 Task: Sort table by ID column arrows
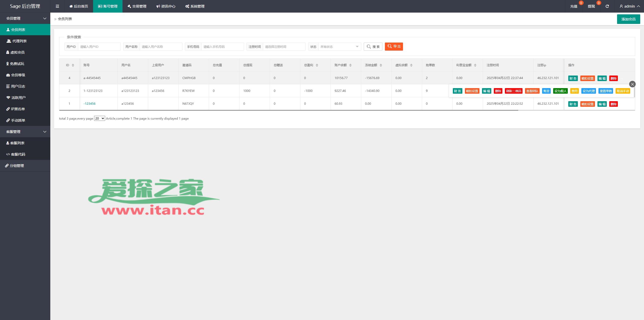(73, 65)
